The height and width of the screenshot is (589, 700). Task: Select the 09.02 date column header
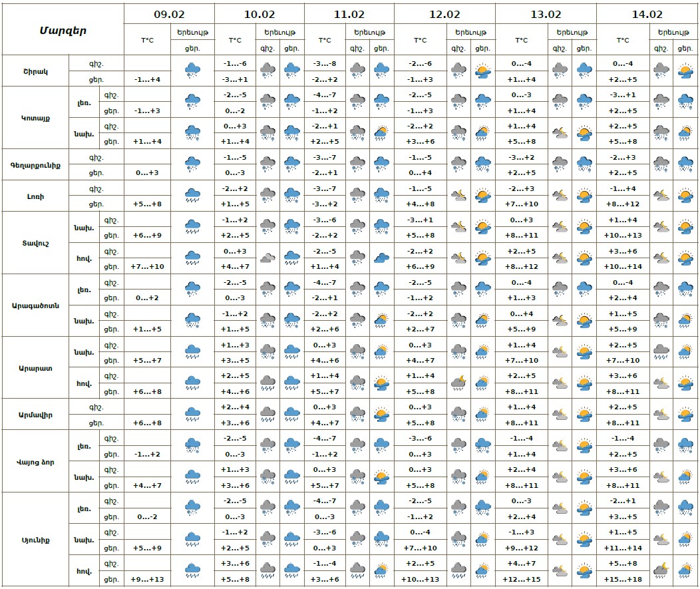click(169, 14)
